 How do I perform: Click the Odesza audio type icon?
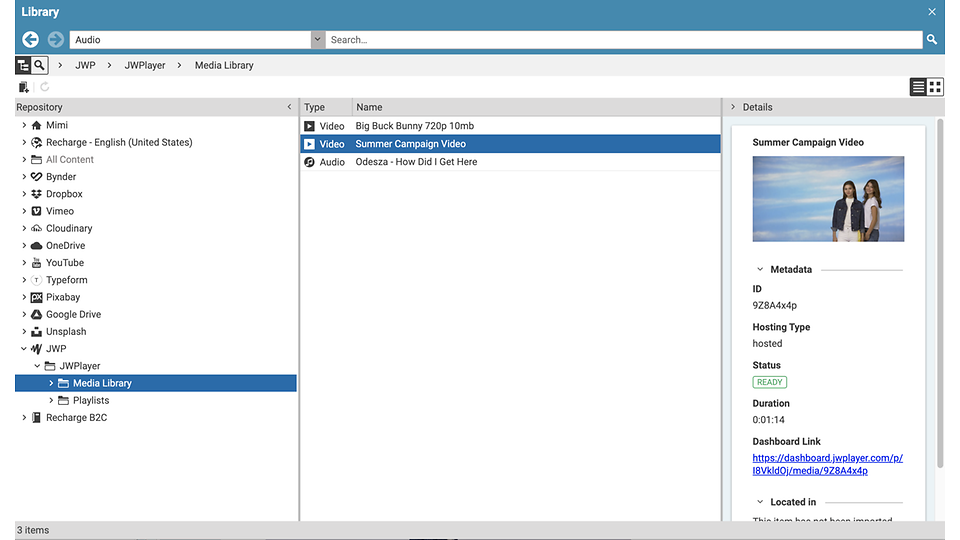(x=309, y=162)
